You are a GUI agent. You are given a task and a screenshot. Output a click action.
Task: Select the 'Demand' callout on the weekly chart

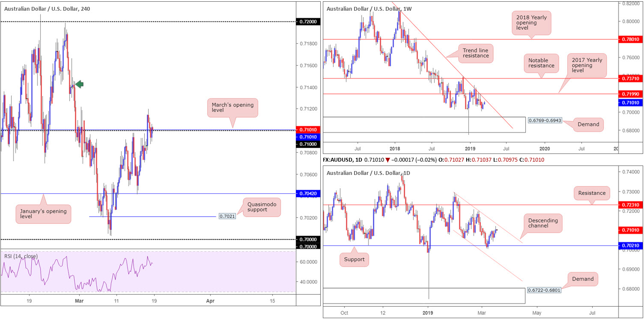pyautogui.click(x=589, y=125)
